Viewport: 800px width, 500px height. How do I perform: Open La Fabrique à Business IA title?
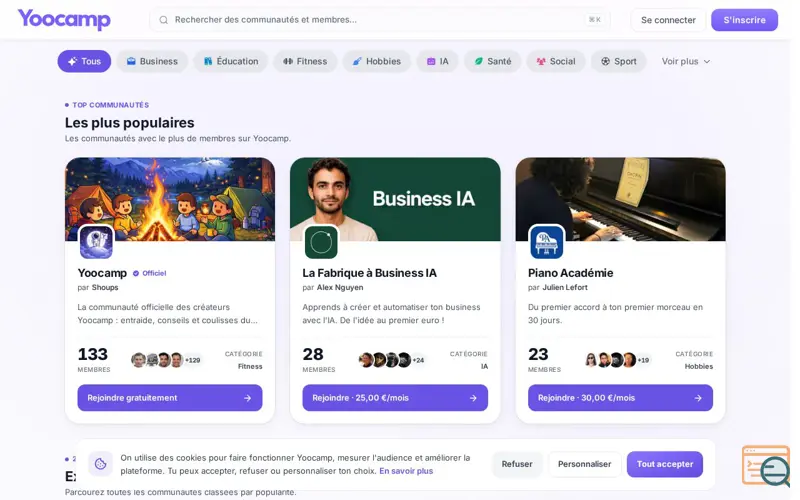(x=369, y=273)
